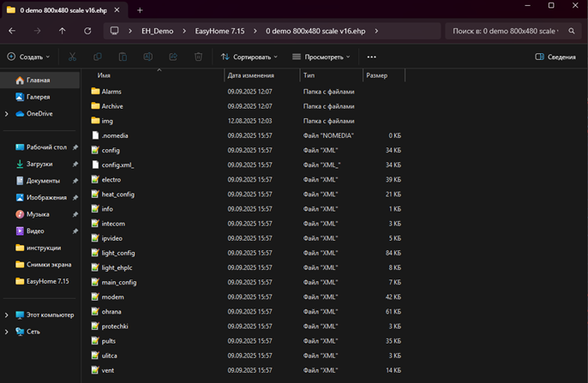Open the Галерея item in sidebar
Viewport: 588px width, 383px height.
tap(38, 97)
